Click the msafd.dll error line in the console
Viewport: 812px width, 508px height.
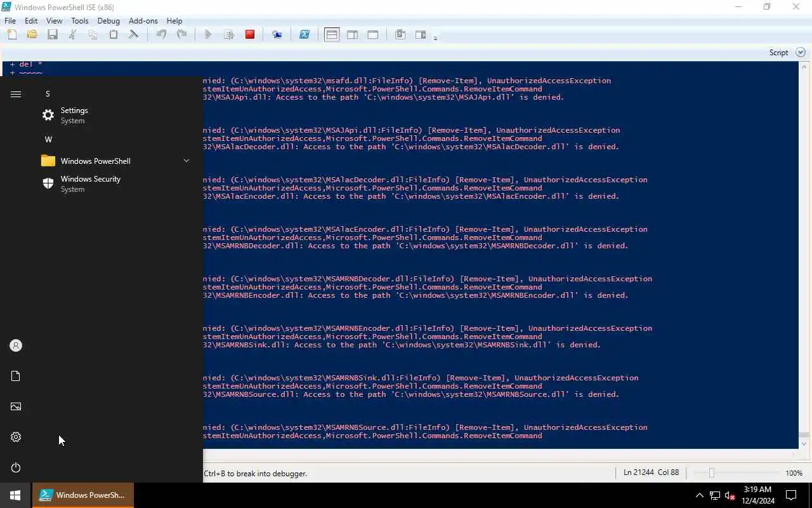point(407,81)
